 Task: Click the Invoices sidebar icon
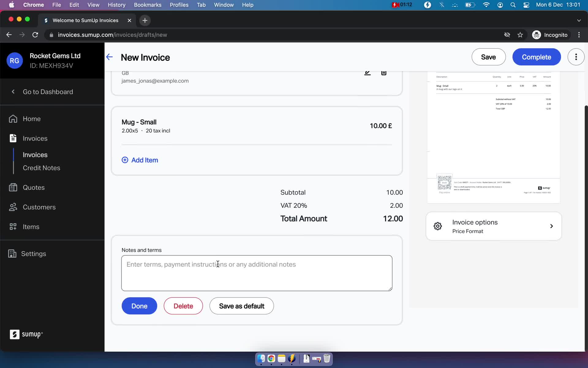point(13,138)
